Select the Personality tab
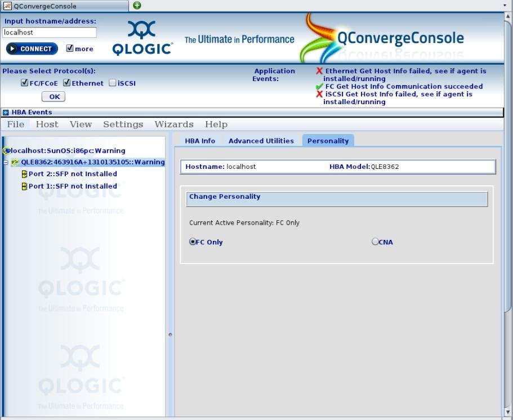 pos(328,141)
